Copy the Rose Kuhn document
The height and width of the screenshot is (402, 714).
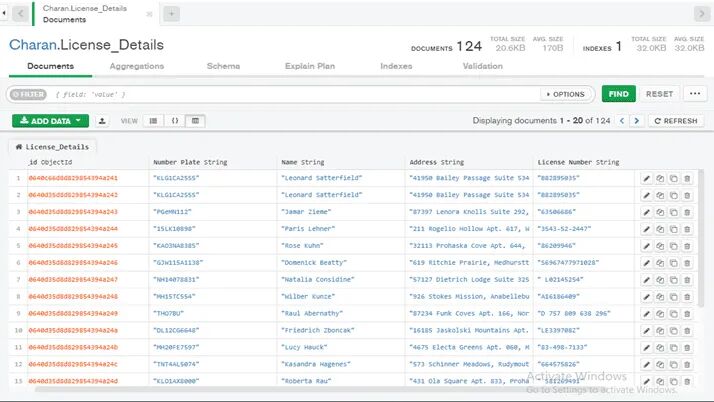[x=660, y=246]
